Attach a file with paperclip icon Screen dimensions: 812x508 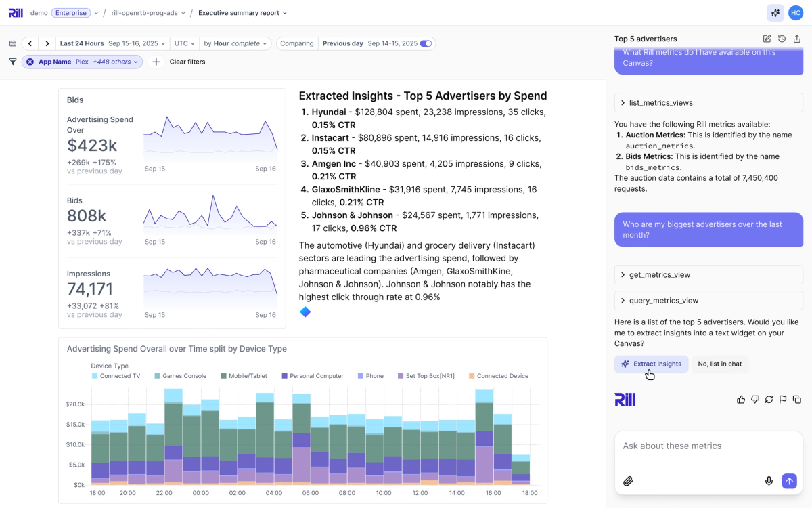[x=628, y=481]
